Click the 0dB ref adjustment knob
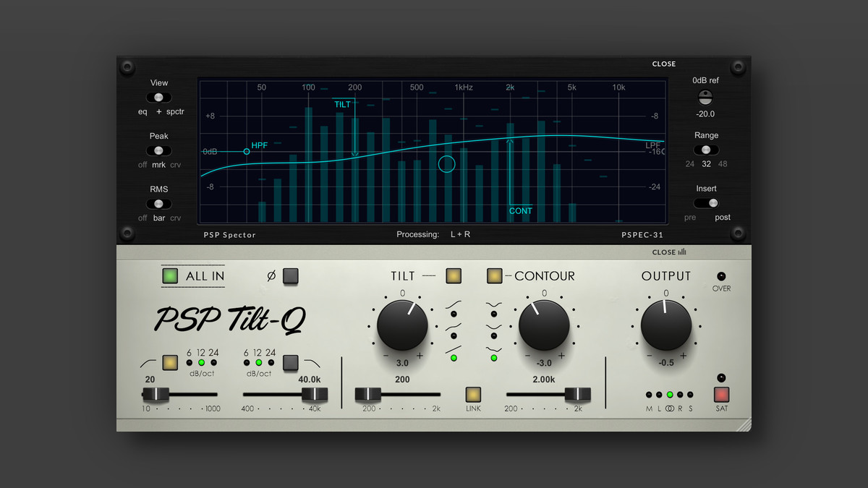Image resolution: width=868 pixels, height=488 pixels. coord(705,97)
